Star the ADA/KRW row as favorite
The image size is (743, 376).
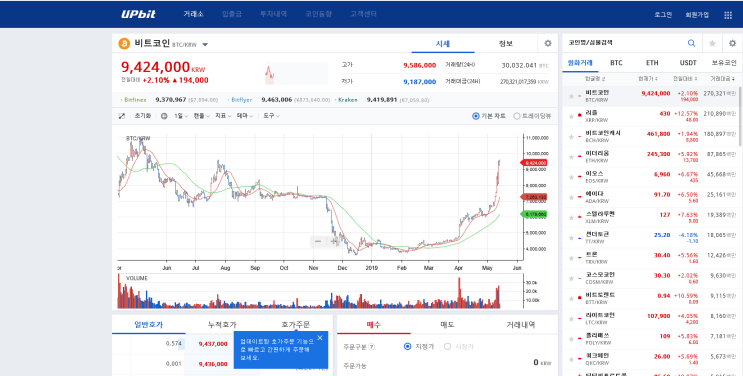(571, 197)
